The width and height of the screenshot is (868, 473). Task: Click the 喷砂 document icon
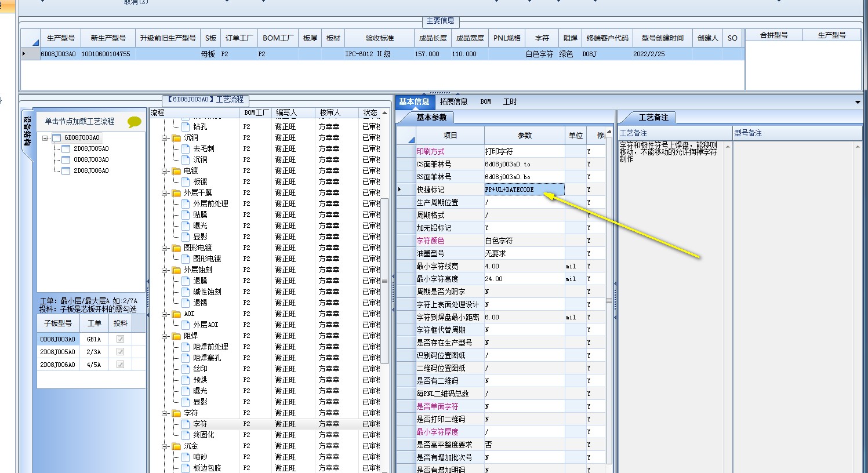(186, 457)
